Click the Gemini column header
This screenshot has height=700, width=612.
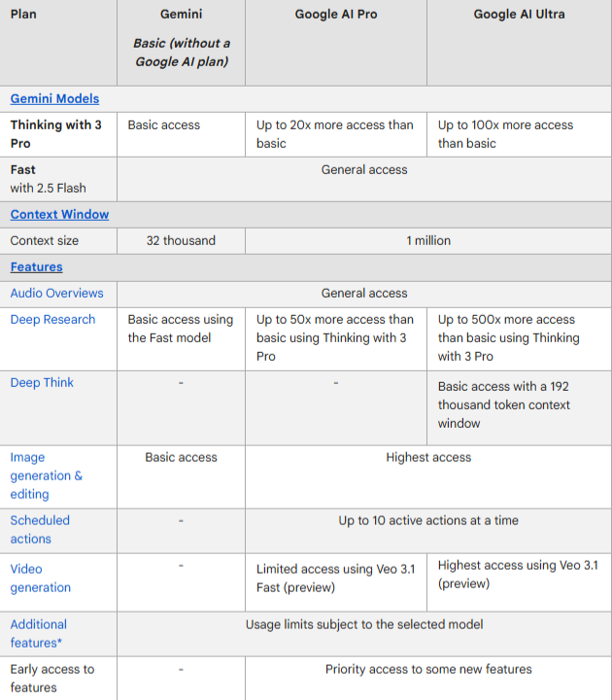(x=181, y=15)
